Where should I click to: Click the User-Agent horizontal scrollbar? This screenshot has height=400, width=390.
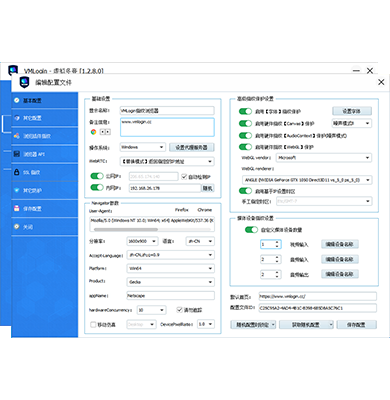(152, 229)
